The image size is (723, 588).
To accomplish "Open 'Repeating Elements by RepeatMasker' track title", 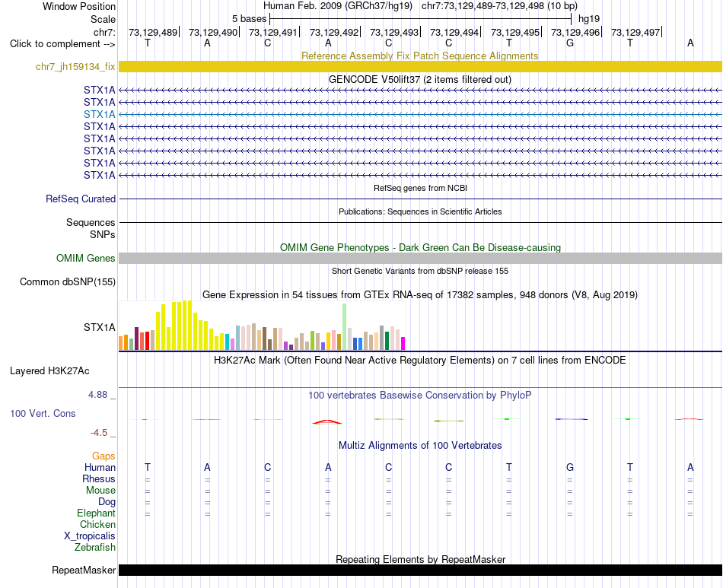I will (x=420, y=559).
